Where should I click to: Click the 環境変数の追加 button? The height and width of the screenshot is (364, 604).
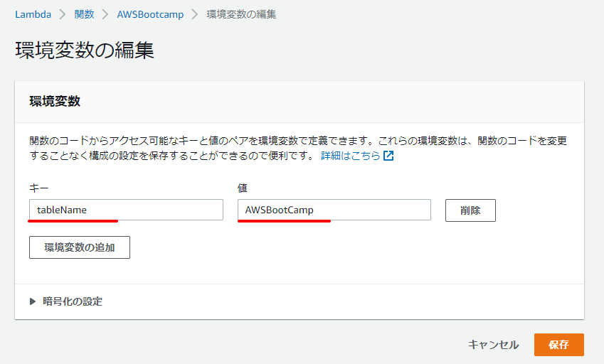80,247
